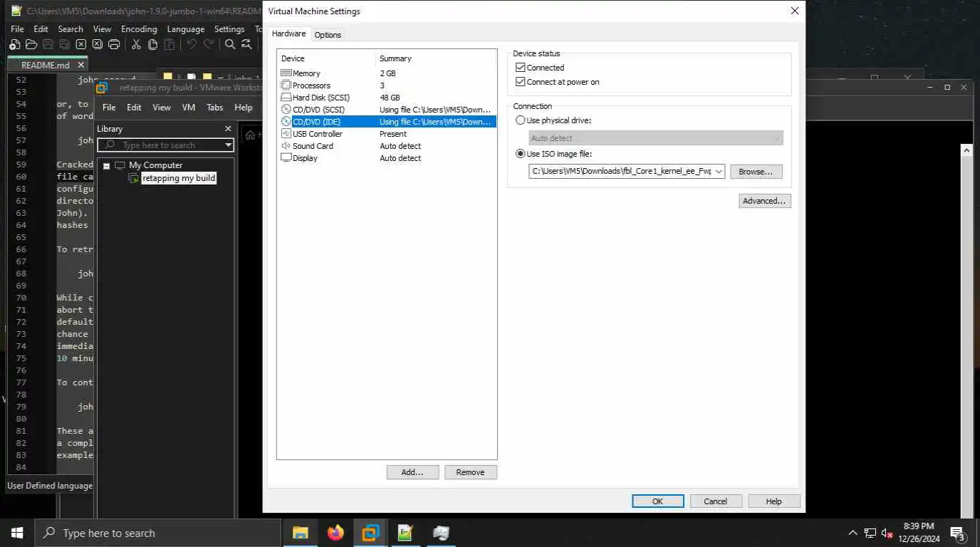Open the ISO image file path dropdown
The height and width of the screenshot is (547, 980).
point(719,172)
